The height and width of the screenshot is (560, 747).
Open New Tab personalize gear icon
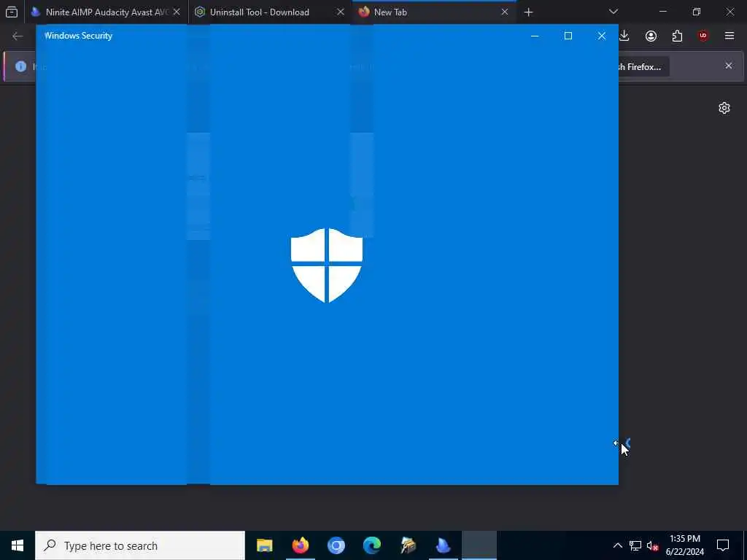point(724,108)
